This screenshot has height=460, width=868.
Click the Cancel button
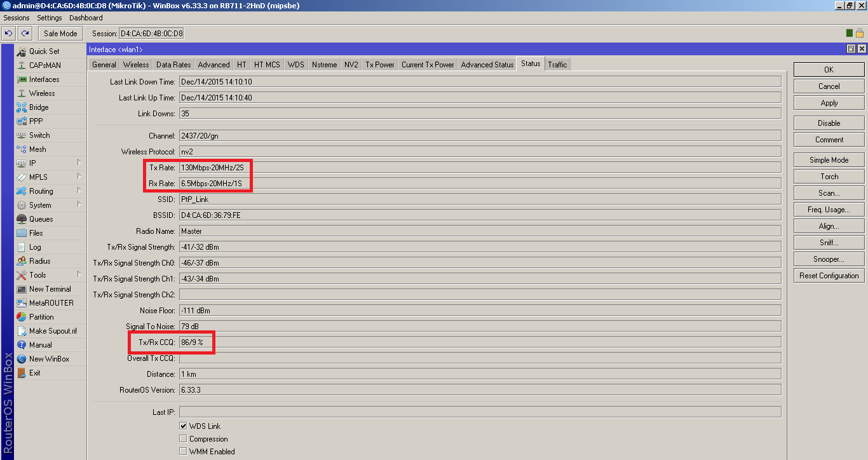pos(829,86)
